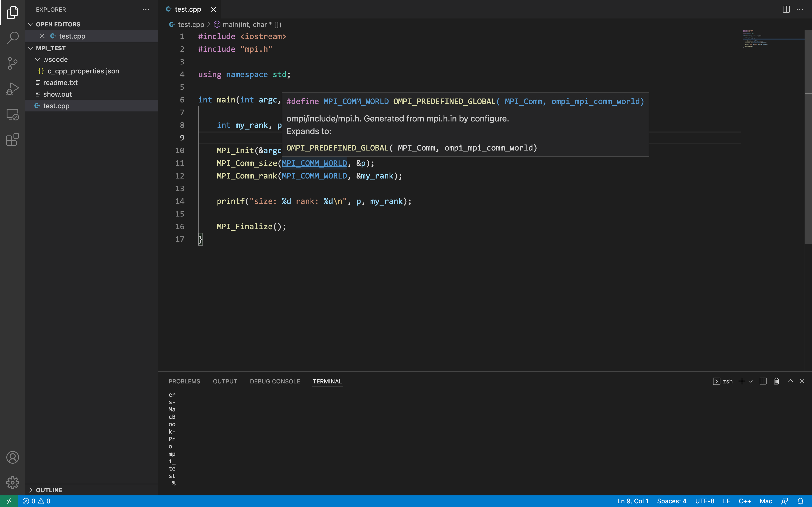Click the C++ language mode button
This screenshot has width=812, height=507.
click(x=745, y=501)
